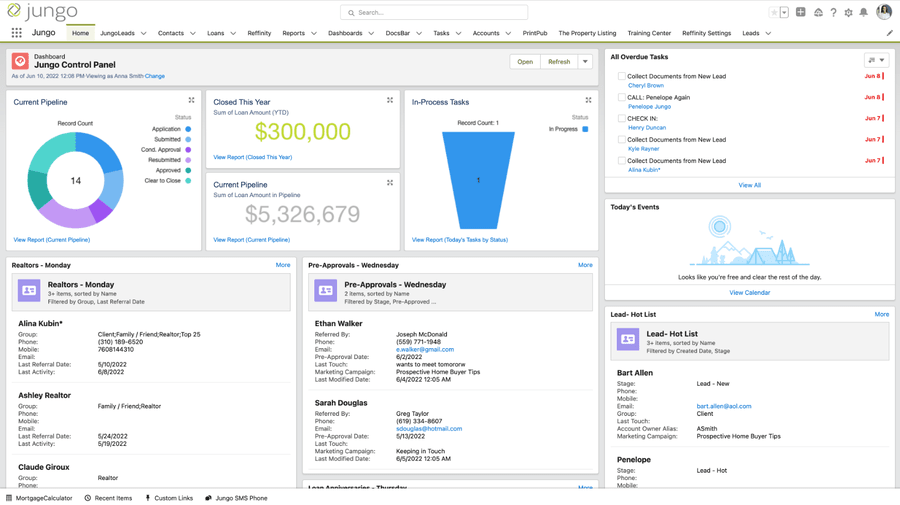Check the CHECK IN: task for Henry Duncan
900x505 pixels.
[622, 118]
